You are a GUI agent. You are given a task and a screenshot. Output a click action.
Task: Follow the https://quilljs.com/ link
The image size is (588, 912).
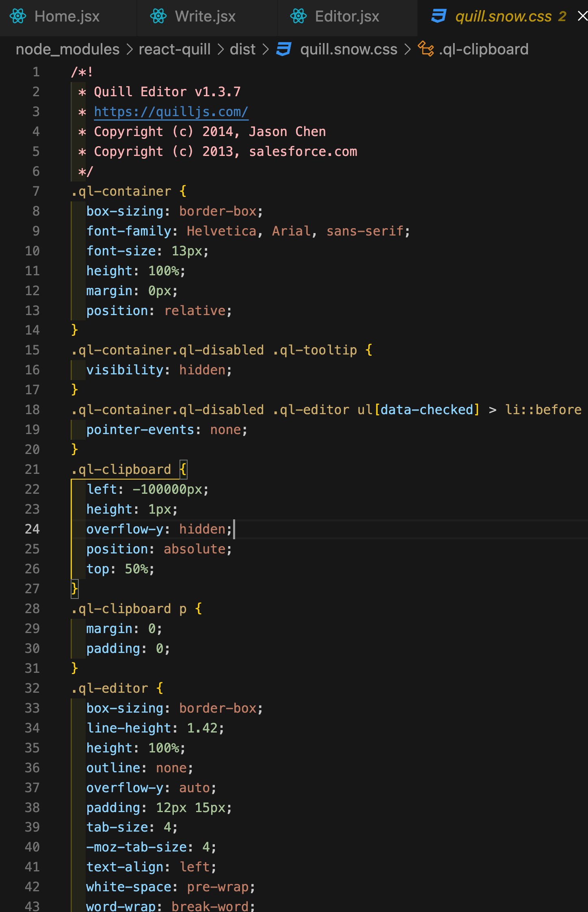171,112
